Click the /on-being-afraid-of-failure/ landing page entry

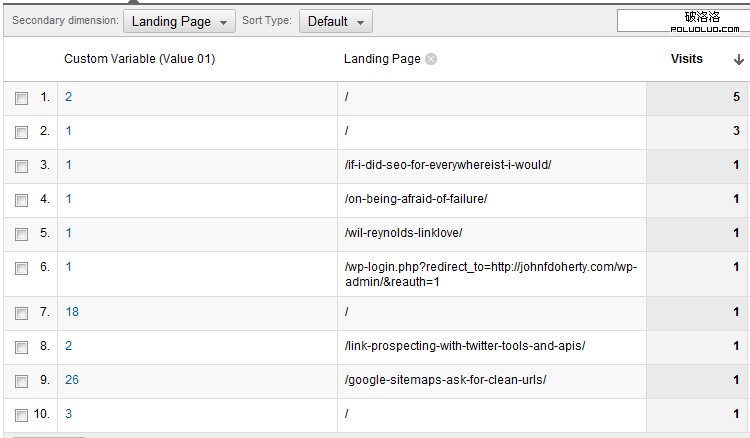click(415, 199)
